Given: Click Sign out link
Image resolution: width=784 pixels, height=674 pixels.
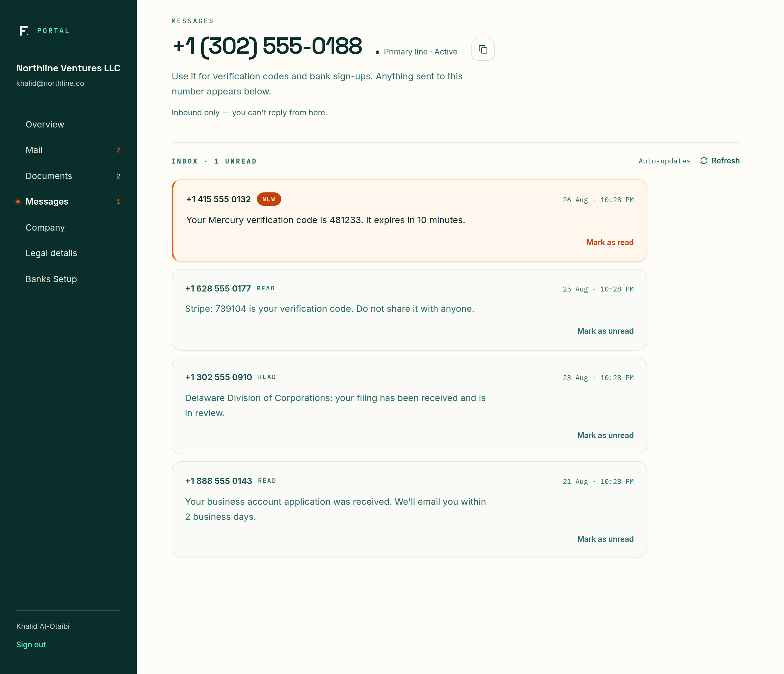Looking at the screenshot, I should [31, 644].
